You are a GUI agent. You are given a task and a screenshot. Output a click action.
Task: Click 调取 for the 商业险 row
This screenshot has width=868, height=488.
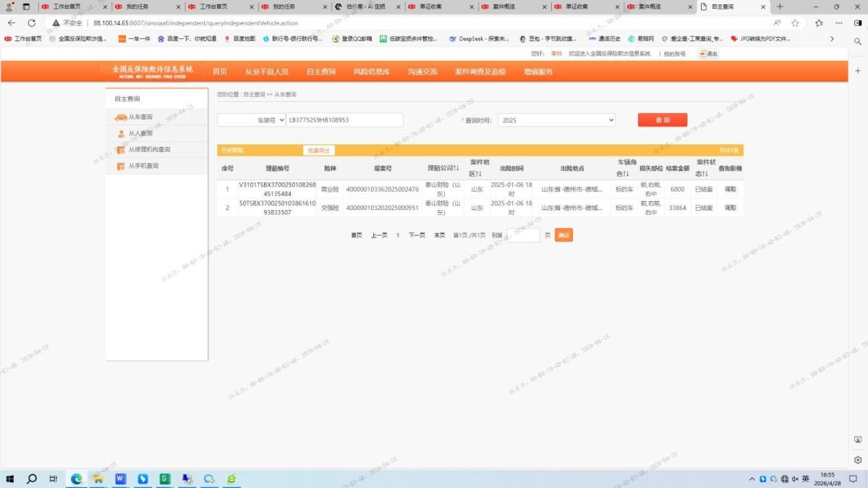730,189
